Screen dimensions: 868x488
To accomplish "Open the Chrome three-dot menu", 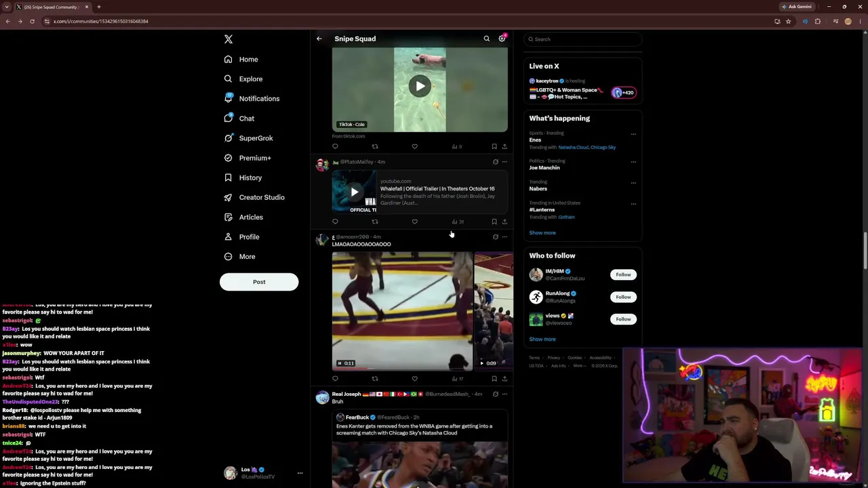I will [x=861, y=21].
